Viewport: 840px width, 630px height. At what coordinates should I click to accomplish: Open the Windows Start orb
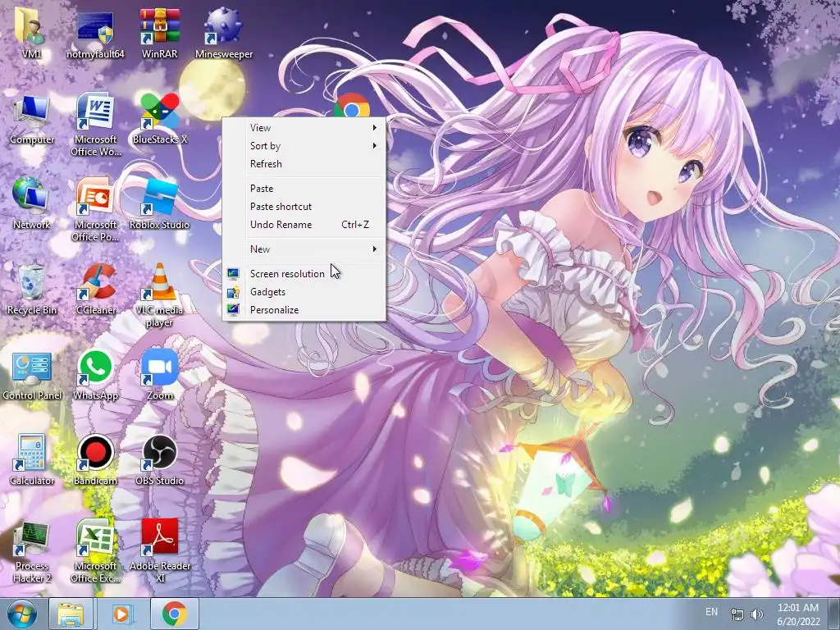click(x=21, y=614)
